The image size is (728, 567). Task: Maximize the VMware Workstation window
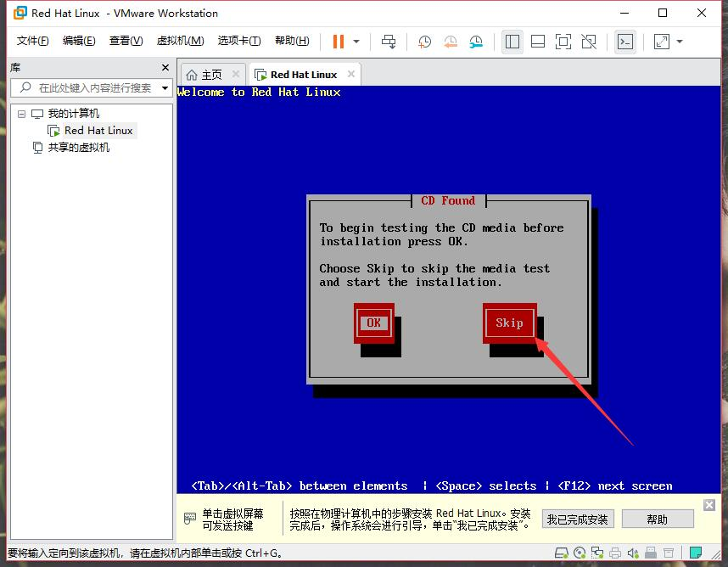click(663, 13)
